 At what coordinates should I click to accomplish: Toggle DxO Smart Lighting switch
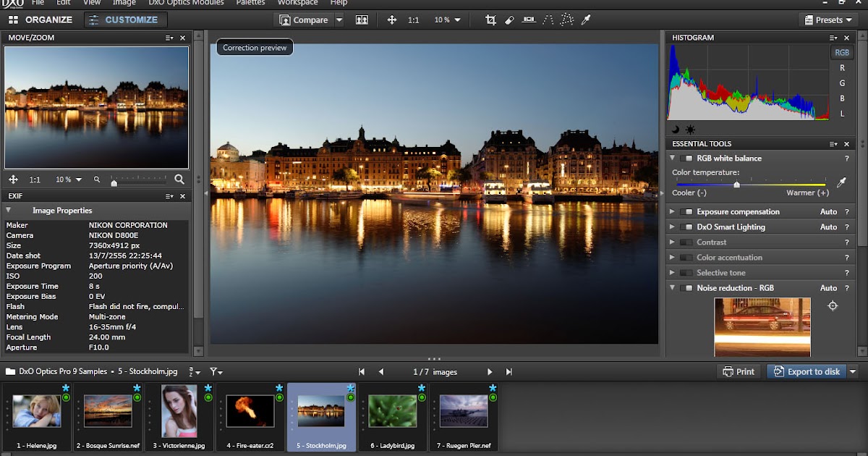(686, 227)
